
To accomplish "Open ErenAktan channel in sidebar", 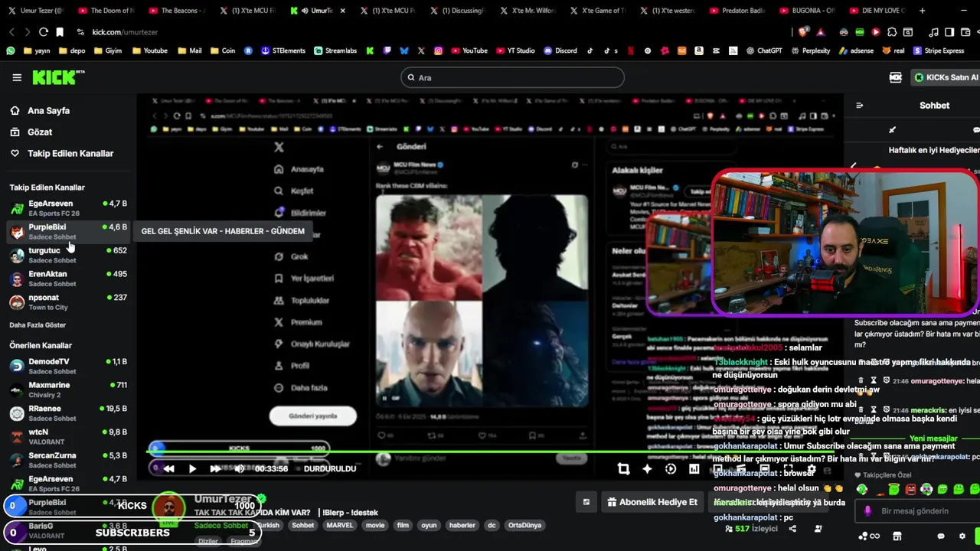I will tap(67, 279).
